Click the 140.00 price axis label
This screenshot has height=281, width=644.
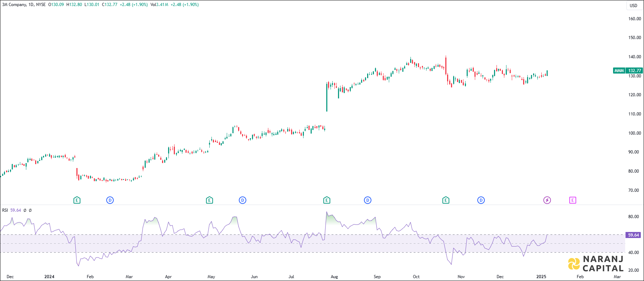(x=635, y=57)
